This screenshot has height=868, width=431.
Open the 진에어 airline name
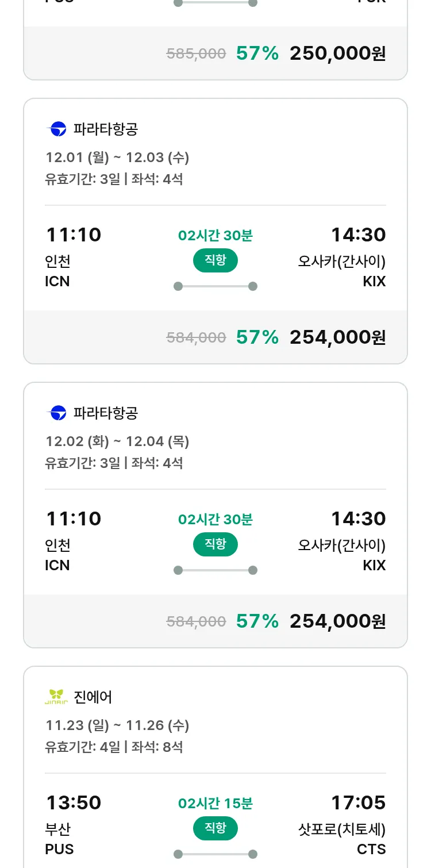[x=93, y=697]
